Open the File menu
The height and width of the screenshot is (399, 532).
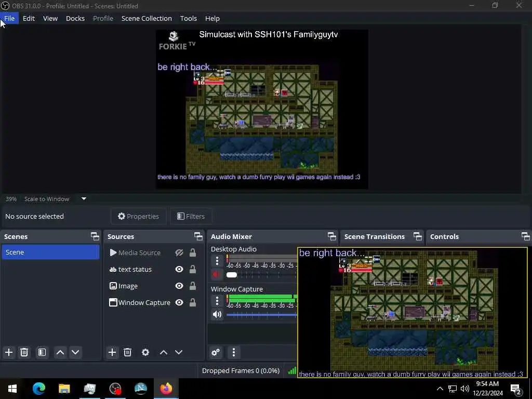[x=9, y=18]
